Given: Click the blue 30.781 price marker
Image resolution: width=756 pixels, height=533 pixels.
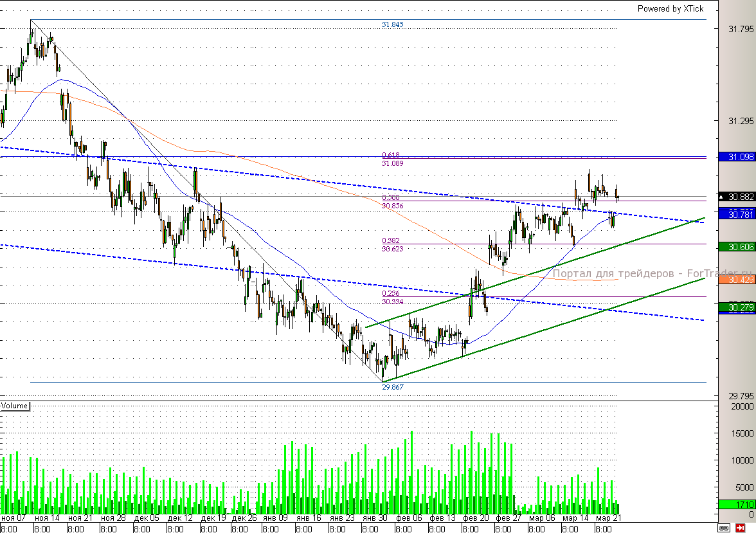Looking at the screenshot, I should click(x=736, y=215).
